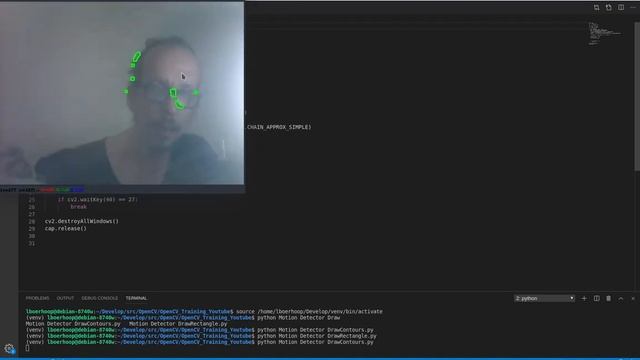Click the terminal cursor on the empty prompt line

[27, 348]
